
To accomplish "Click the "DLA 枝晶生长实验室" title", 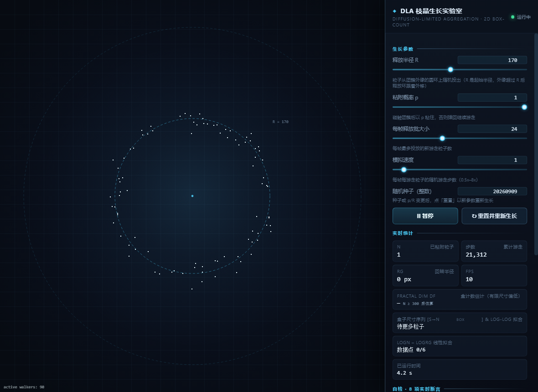I will [431, 11].
